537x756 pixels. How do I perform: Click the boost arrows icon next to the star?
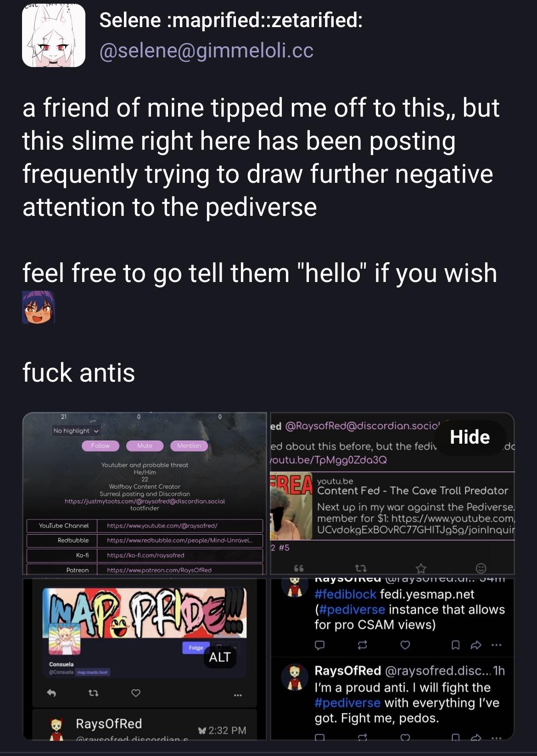[360, 569]
